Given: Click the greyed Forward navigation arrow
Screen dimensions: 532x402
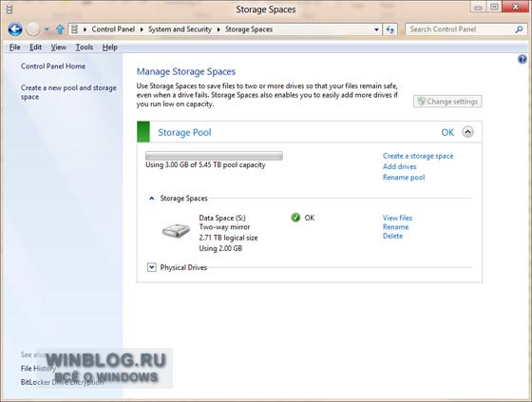Looking at the screenshot, I should coord(33,29).
